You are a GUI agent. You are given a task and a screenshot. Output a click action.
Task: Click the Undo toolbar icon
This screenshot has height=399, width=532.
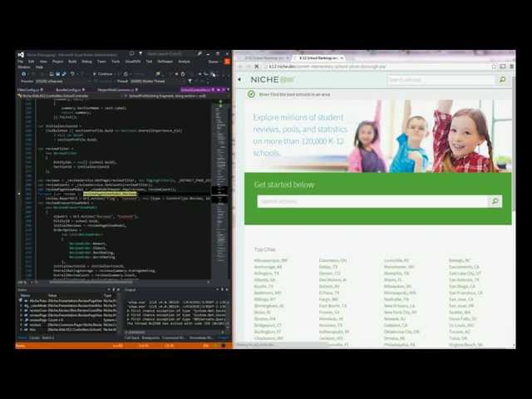pos(72,74)
